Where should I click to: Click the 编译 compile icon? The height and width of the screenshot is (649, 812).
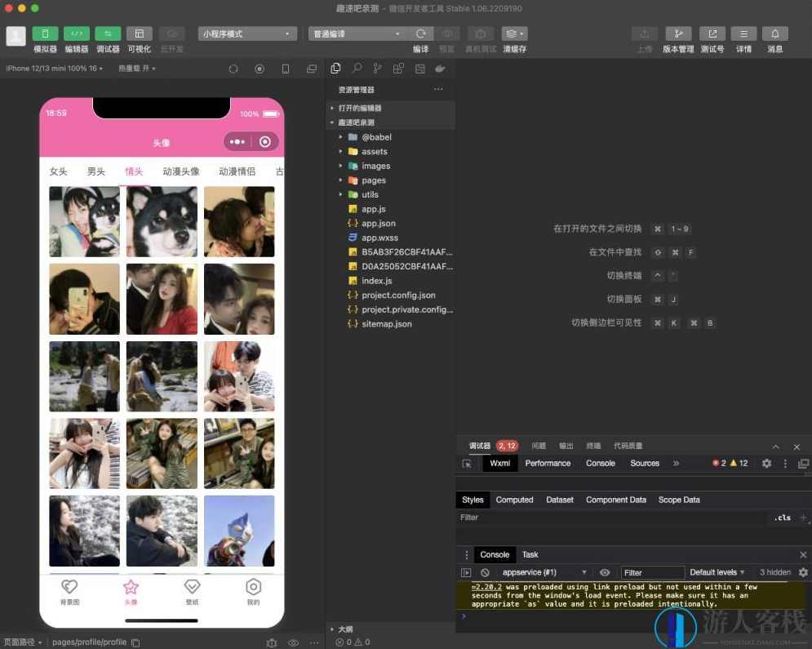click(x=419, y=33)
